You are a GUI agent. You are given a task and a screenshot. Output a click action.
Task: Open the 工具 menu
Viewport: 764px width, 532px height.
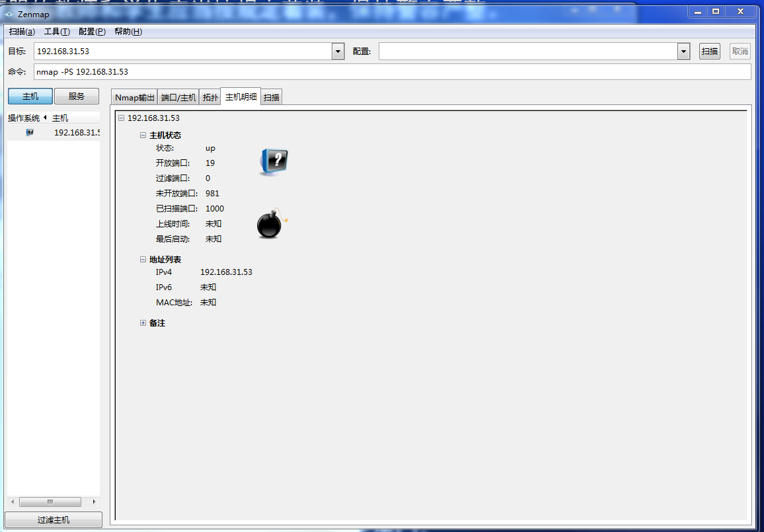57,32
